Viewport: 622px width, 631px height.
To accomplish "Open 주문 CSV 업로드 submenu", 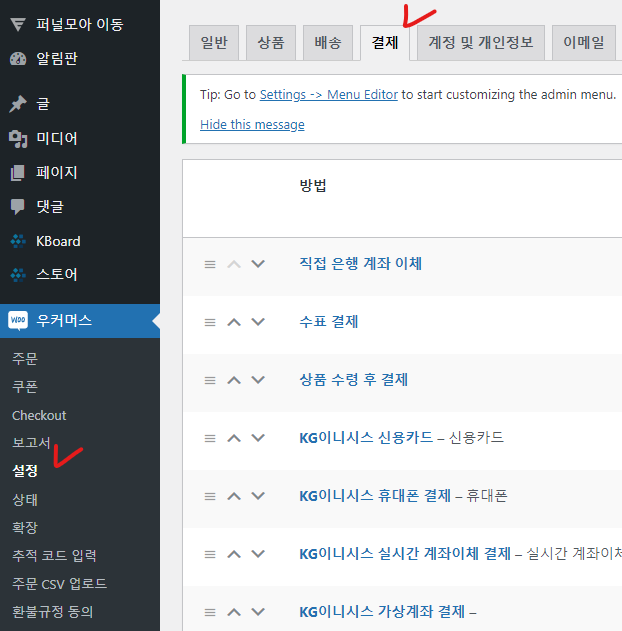I will coord(59,584).
